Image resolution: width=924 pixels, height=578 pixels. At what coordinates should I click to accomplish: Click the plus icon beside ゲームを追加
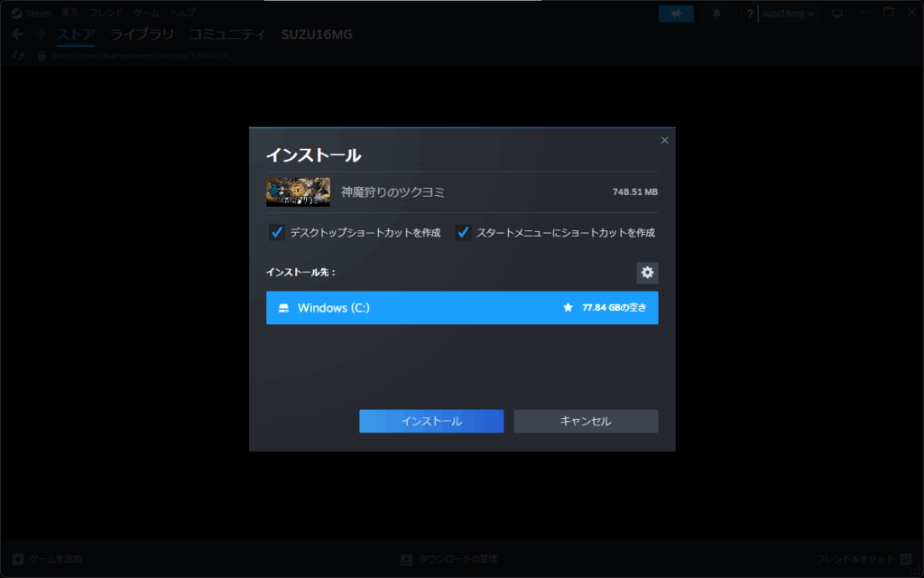click(18, 558)
